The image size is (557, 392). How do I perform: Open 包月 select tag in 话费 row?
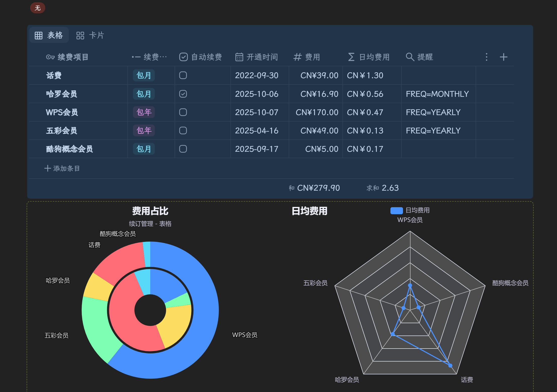(x=144, y=75)
